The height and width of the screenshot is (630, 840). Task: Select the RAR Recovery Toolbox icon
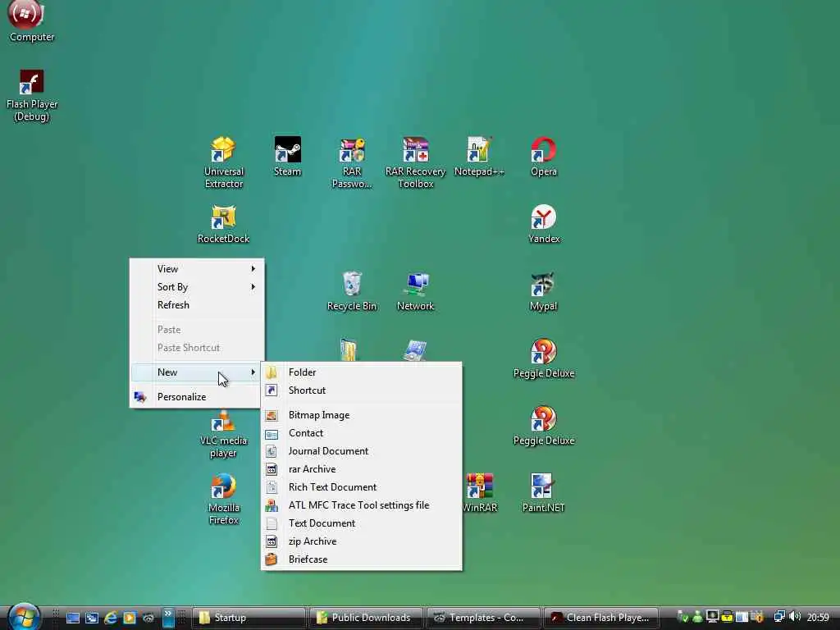point(415,162)
